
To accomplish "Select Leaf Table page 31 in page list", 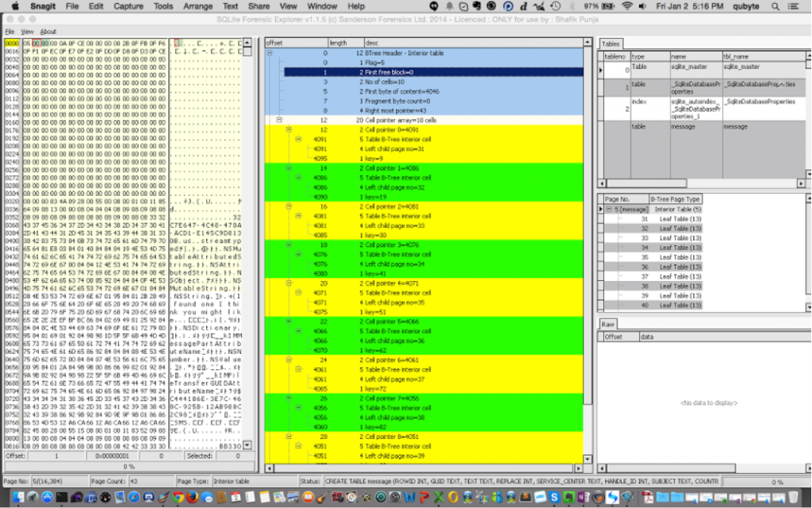I will tap(645, 218).
